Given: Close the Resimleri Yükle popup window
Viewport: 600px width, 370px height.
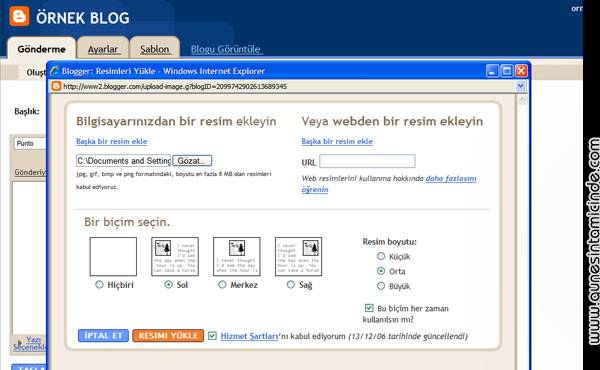Looking at the screenshot, I should (x=521, y=71).
